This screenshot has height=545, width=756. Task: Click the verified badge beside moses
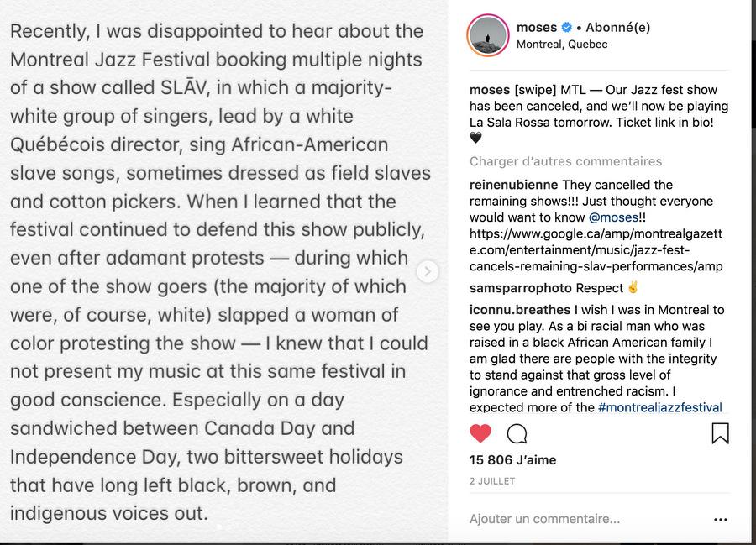coord(565,28)
